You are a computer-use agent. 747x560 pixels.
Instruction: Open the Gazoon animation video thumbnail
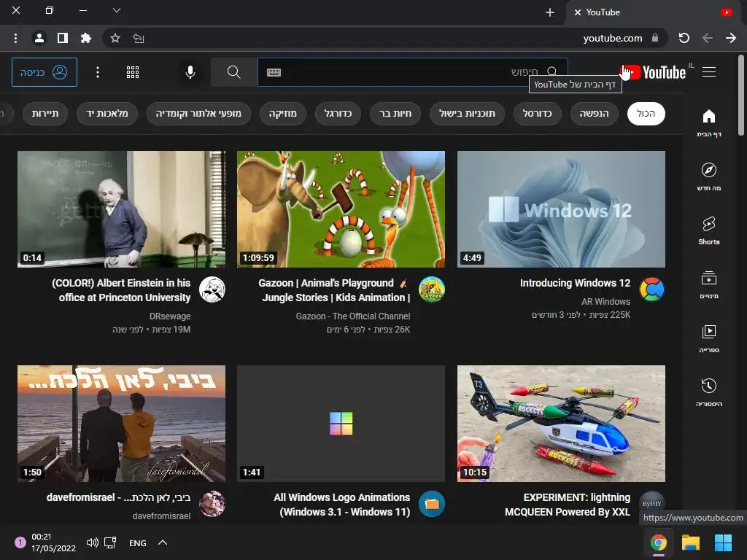341,209
